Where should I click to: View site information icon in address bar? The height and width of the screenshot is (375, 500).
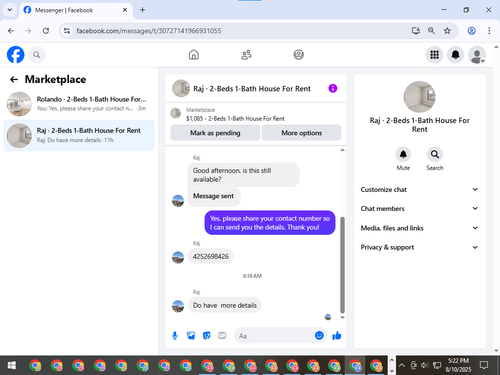[67, 31]
